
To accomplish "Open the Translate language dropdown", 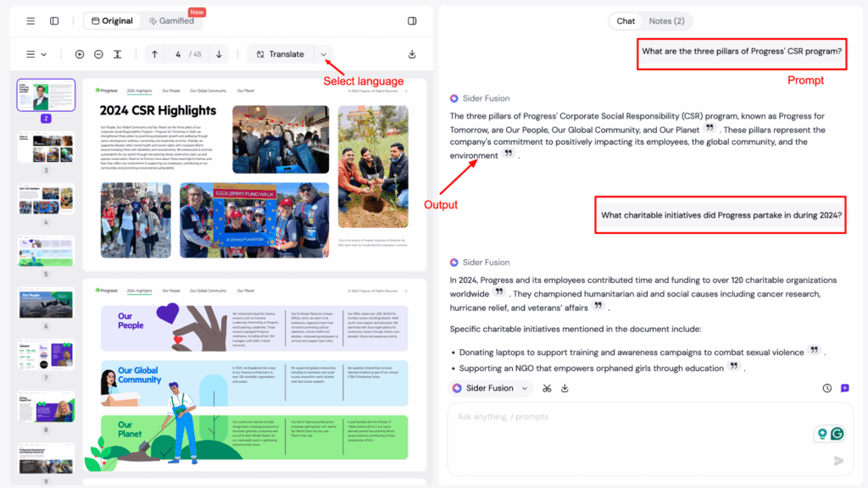I will (x=323, y=53).
